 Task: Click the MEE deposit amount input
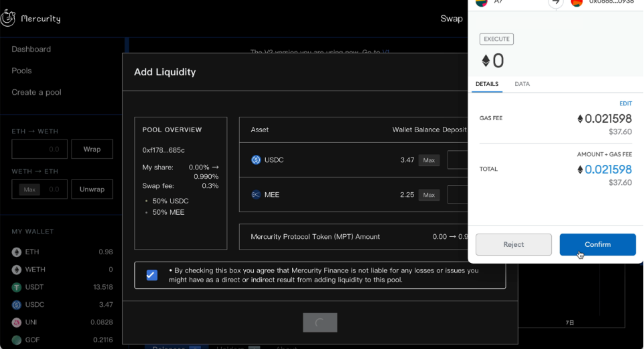(x=458, y=195)
